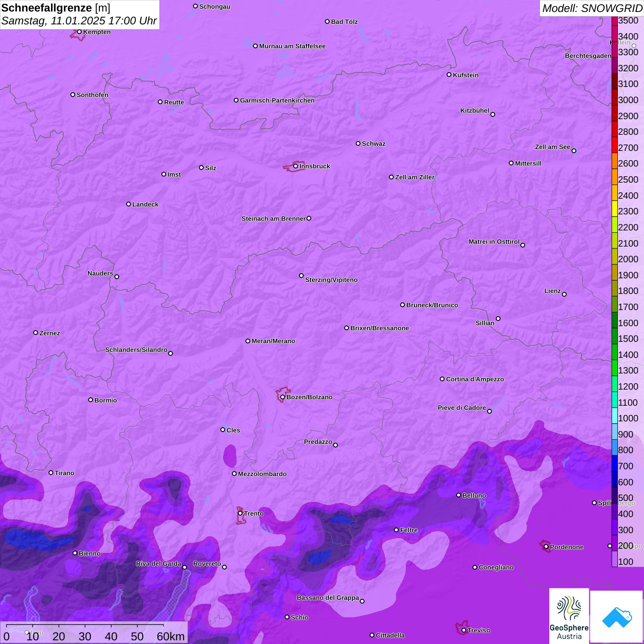Click the Kempten location marker
The image size is (644, 644).
point(79,32)
